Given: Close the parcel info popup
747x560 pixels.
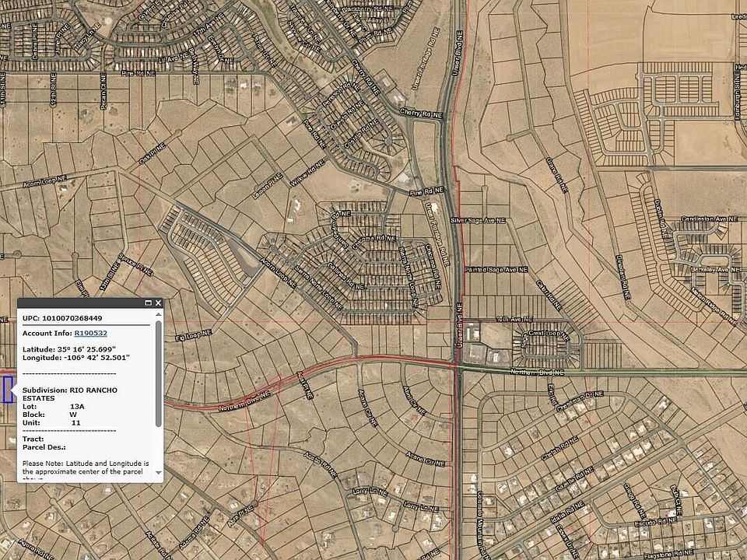Looking at the screenshot, I should (158, 303).
